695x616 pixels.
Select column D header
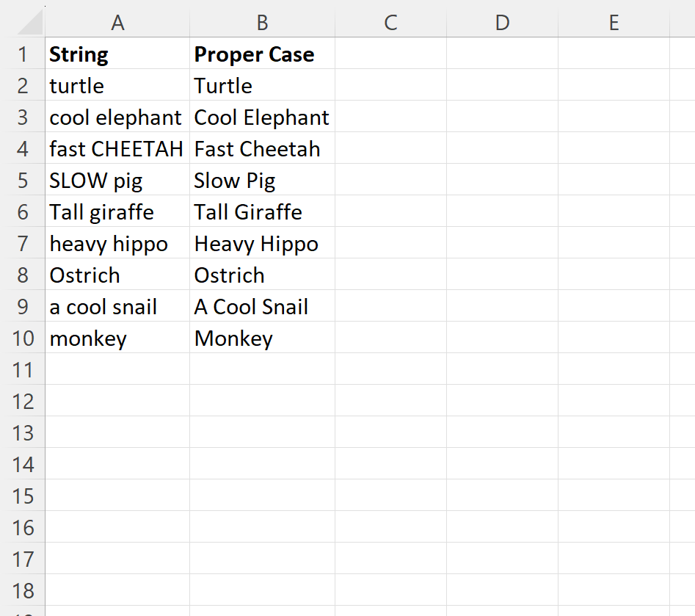[502, 23]
